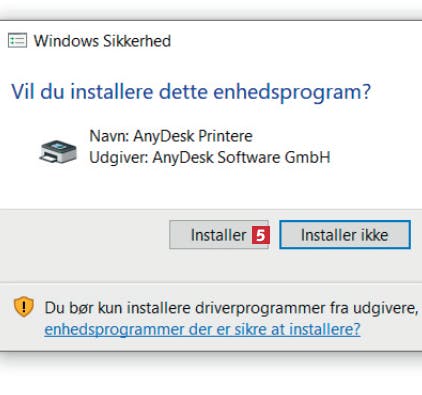The height and width of the screenshot is (395, 422).
Task: Click the AnyDesk printer device icon
Action: click(58, 152)
